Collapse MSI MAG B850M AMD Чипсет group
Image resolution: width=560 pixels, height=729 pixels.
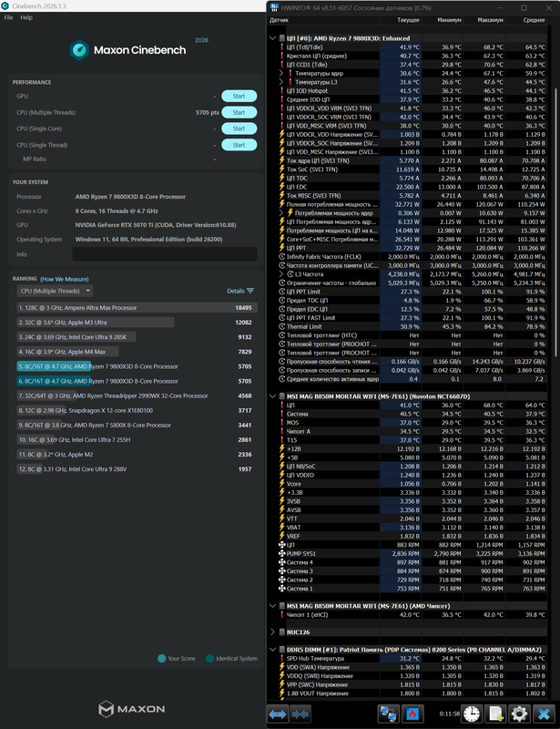[273, 606]
